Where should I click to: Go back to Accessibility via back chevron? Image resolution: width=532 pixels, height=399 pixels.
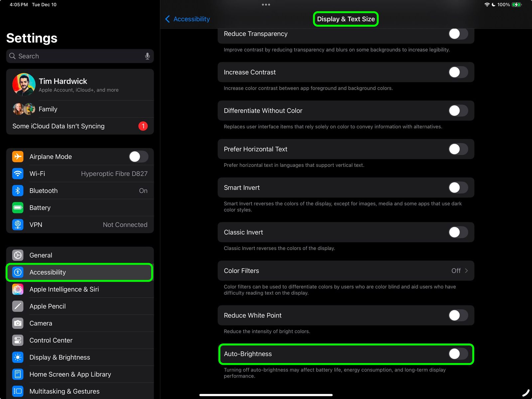click(x=168, y=19)
